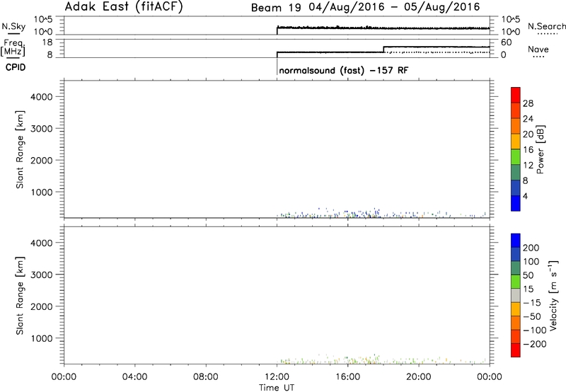Pick the bright blue bottom segment of Power colorbar

coord(516,203)
